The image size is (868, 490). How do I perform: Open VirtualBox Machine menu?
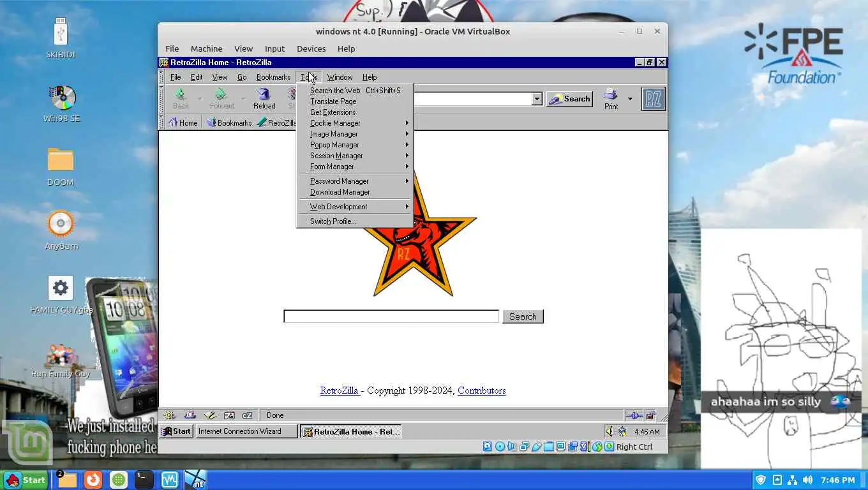(x=206, y=48)
